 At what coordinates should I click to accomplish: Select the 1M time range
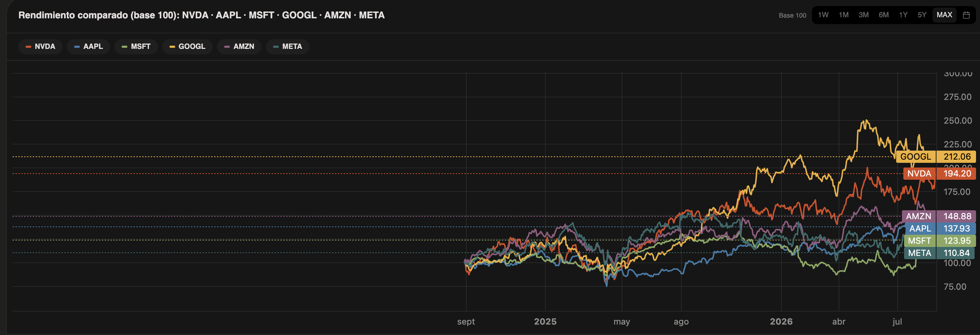tap(843, 15)
